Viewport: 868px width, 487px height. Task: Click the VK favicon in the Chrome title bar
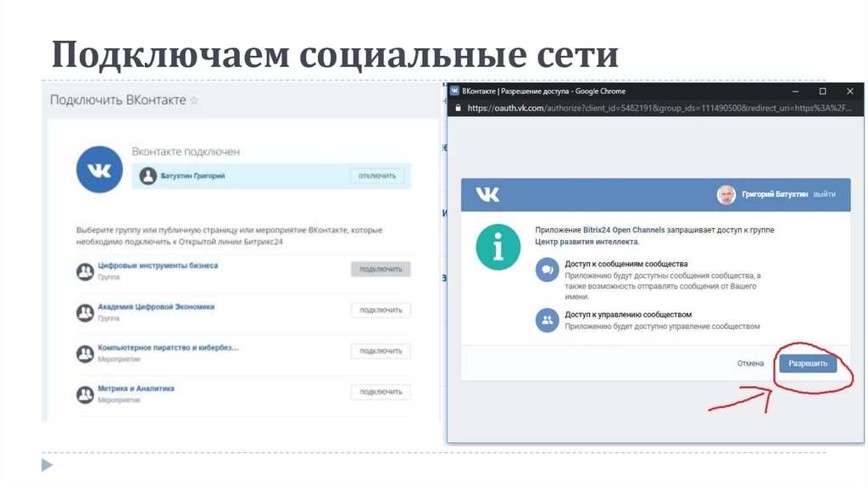(x=455, y=91)
